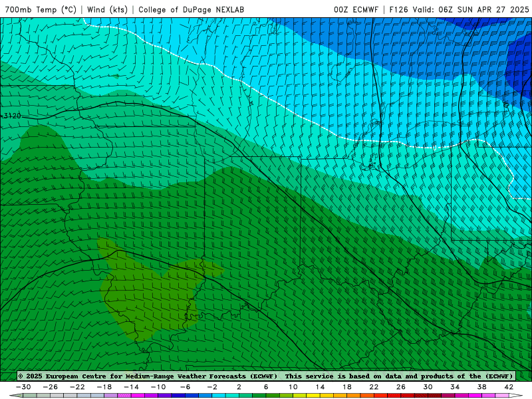This screenshot has width=532, height=399.
Task: Click the '00Z ECMWF' model run label
Action: [356, 10]
